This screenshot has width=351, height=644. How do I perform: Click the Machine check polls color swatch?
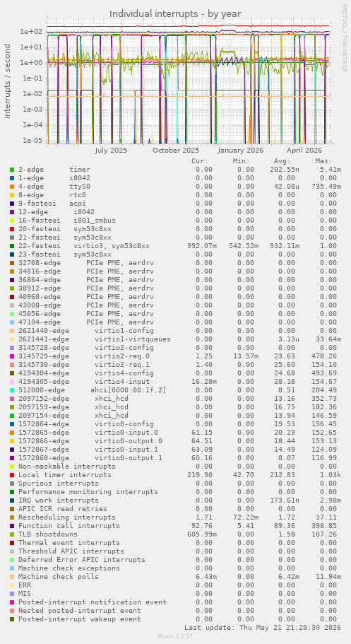click(x=12, y=577)
